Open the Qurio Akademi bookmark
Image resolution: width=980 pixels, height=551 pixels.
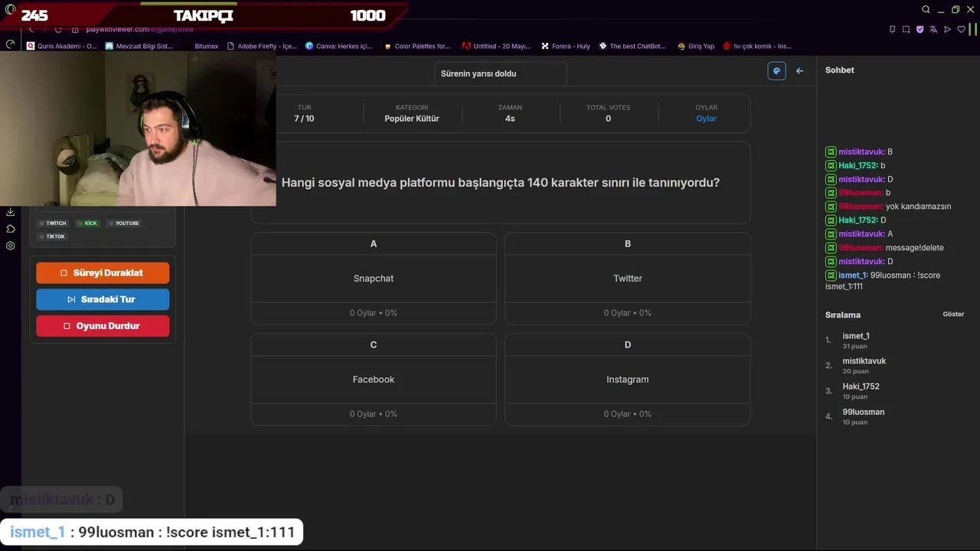[x=62, y=46]
